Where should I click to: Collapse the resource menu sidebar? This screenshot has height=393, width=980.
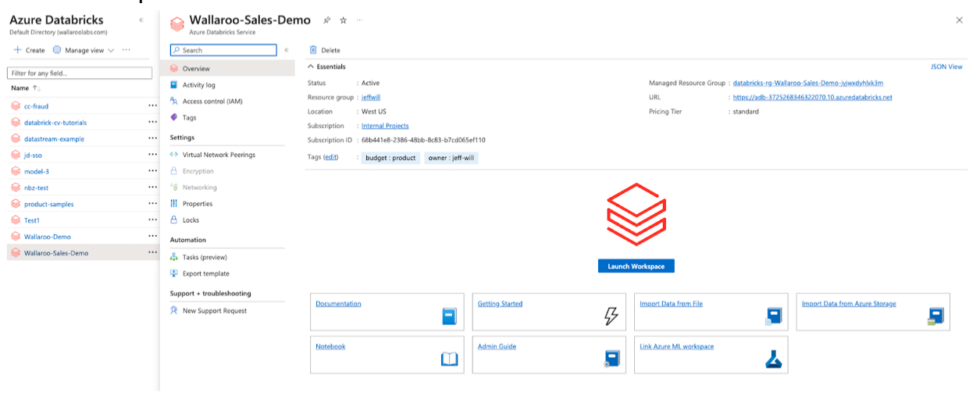(x=287, y=50)
